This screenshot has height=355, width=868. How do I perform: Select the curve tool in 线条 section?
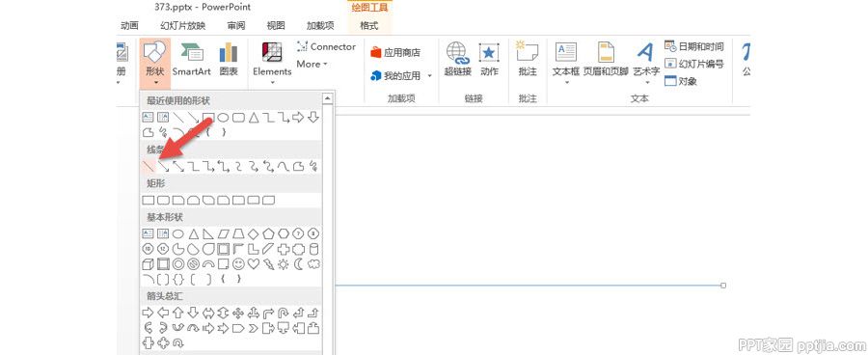pyautogui.click(x=284, y=165)
